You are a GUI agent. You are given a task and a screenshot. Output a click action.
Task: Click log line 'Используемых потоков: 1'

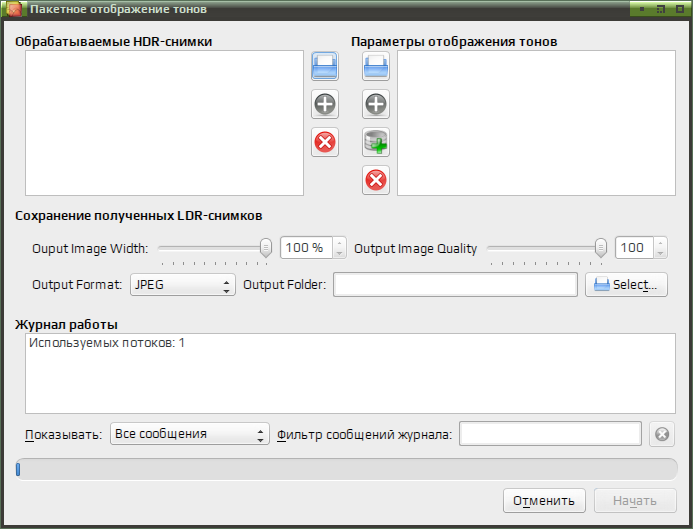click(x=107, y=343)
